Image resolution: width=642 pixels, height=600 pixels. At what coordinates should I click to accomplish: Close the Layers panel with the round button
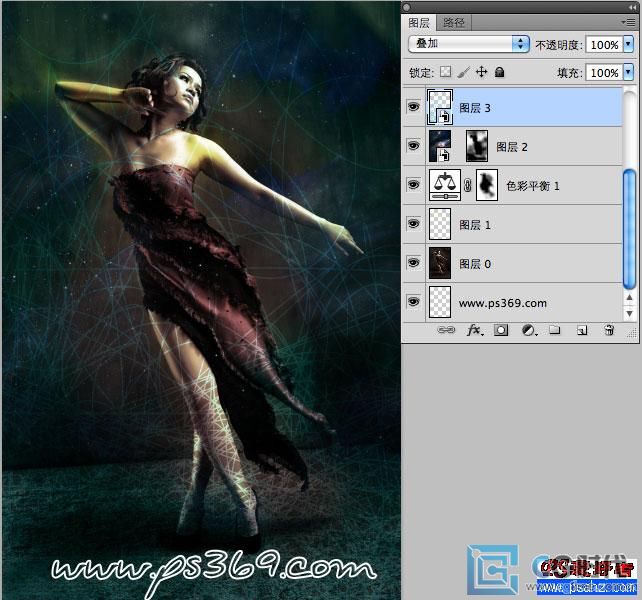407,7
